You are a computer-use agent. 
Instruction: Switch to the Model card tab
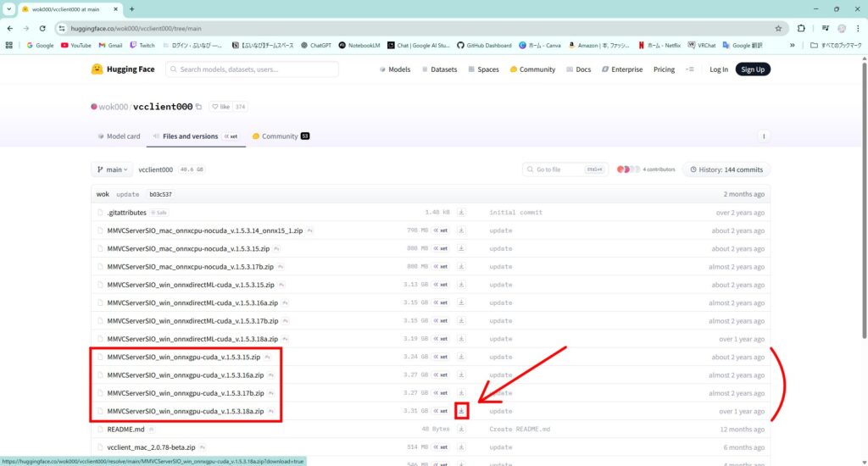click(x=119, y=136)
